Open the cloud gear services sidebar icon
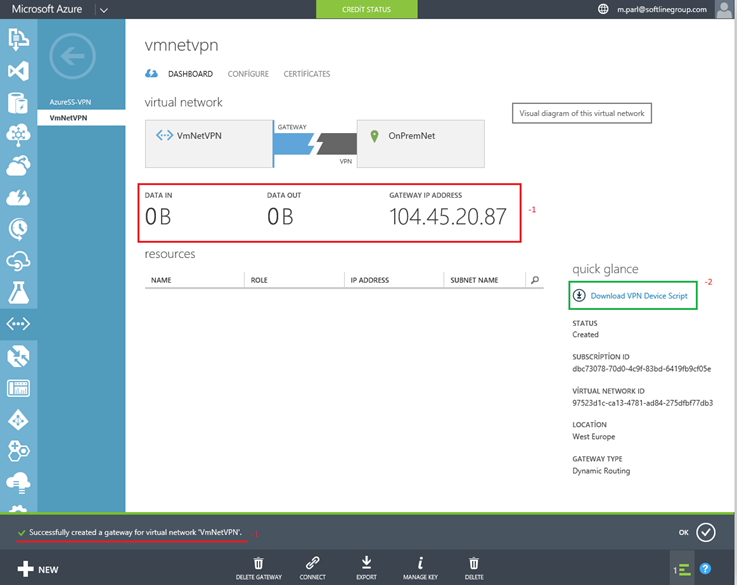Viewport: 737px width, 585px height. 18,135
